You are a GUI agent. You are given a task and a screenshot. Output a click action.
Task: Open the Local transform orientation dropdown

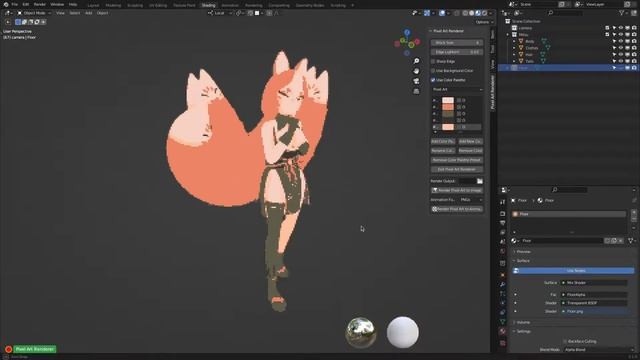[220, 13]
